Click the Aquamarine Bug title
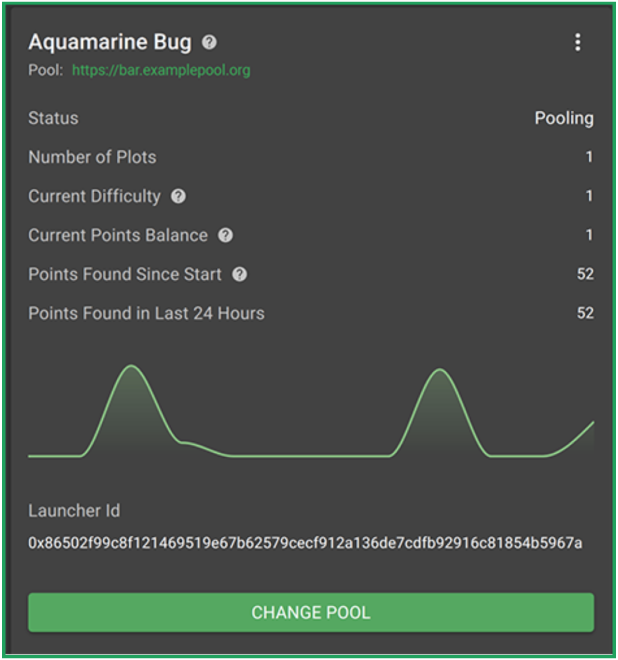This screenshot has height=660, width=618. pyautogui.click(x=110, y=42)
